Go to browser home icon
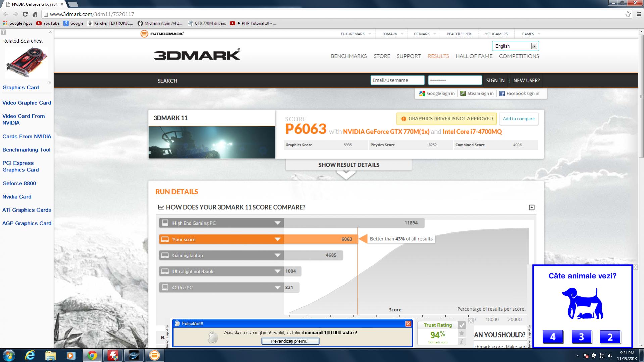The image size is (644, 362). [x=35, y=14]
